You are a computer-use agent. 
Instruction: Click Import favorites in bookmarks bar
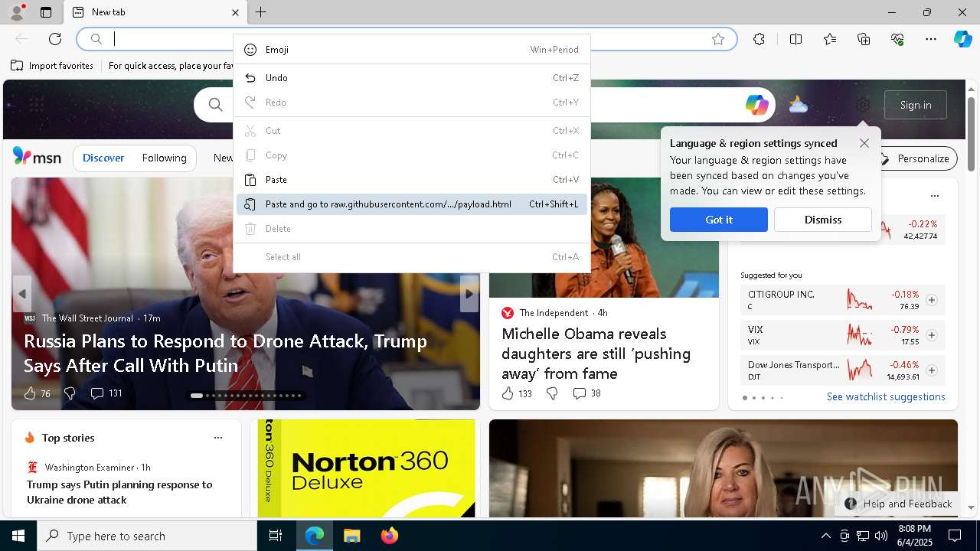[52, 66]
